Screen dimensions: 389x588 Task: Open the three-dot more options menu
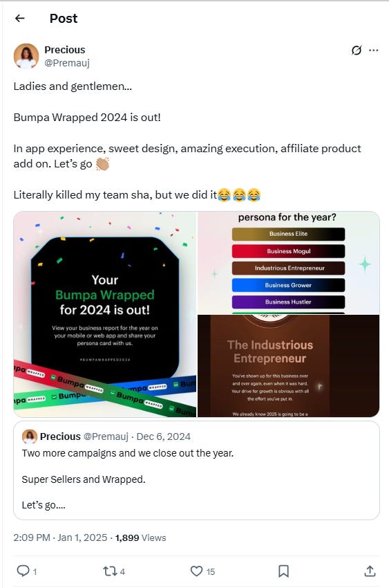click(x=374, y=50)
